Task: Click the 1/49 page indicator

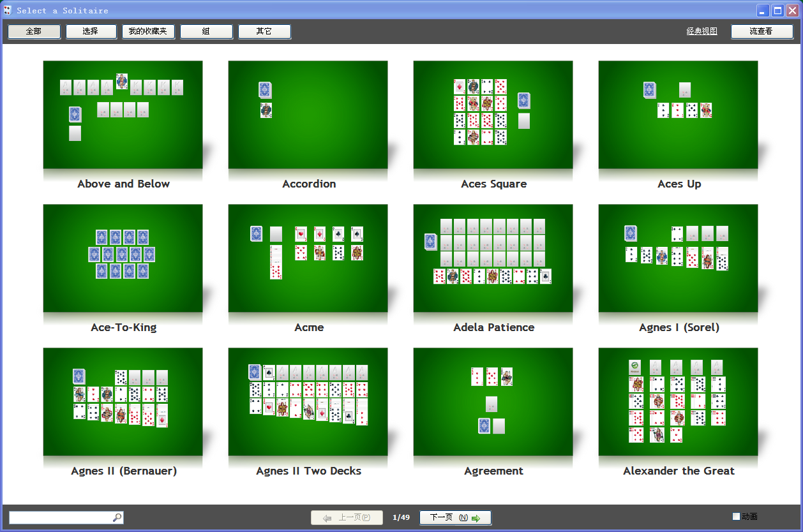Action: 401,517
